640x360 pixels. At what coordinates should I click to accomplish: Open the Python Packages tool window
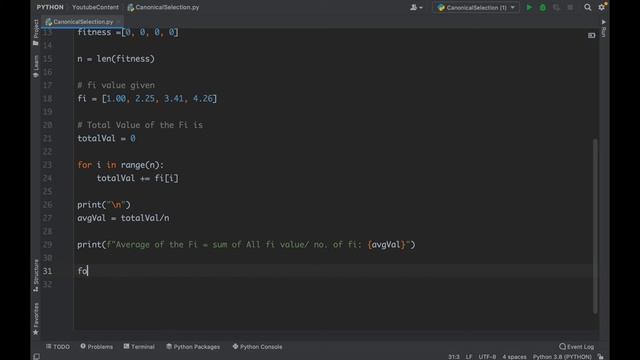coord(193,347)
